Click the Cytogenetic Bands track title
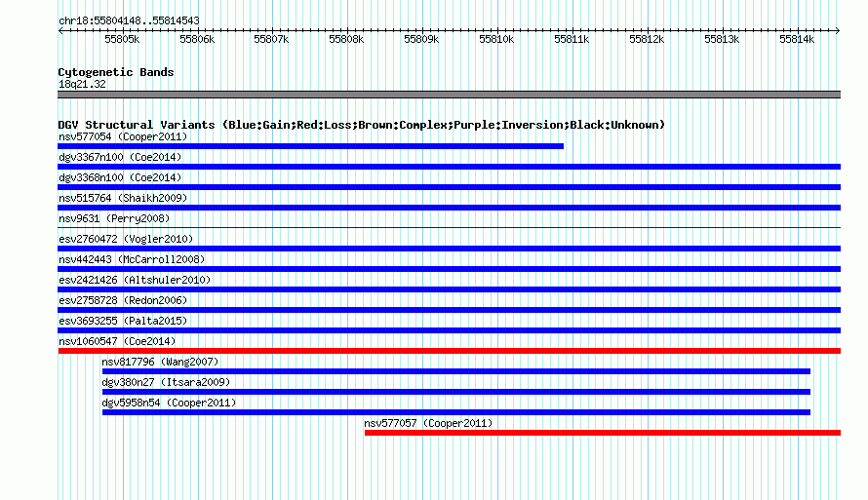This screenshot has width=868, height=500. point(116,72)
